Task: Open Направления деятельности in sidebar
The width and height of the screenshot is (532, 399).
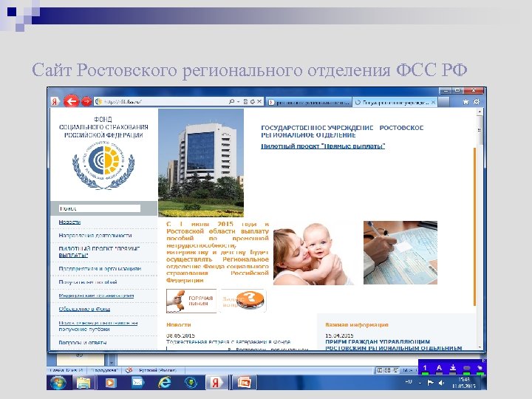Action: (95, 236)
